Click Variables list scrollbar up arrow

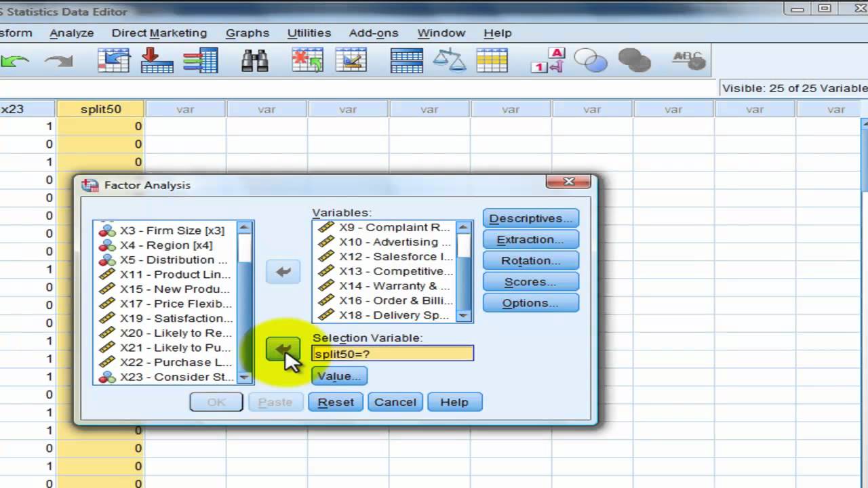coord(464,227)
